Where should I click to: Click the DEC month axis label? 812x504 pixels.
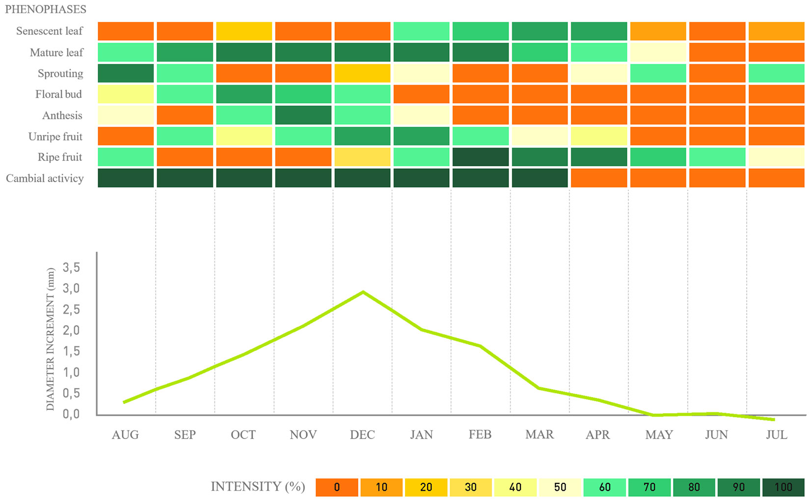click(362, 435)
